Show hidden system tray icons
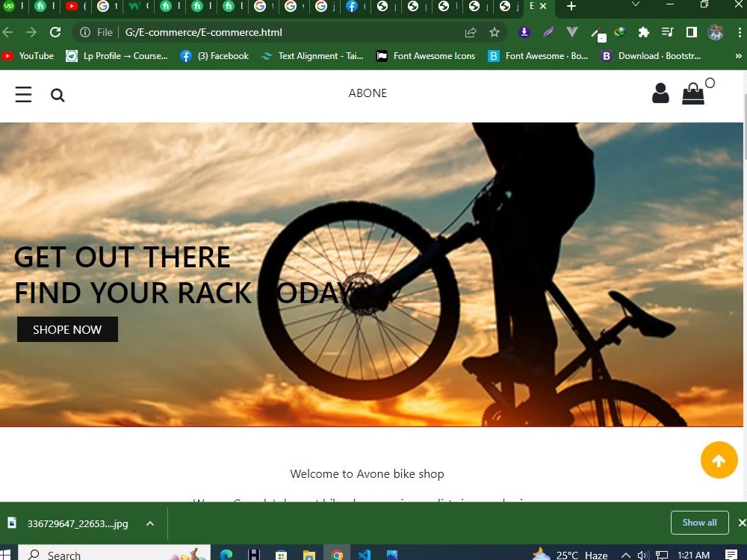Image resolution: width=747 pixels, height=560 pixels. click(626, 556)
